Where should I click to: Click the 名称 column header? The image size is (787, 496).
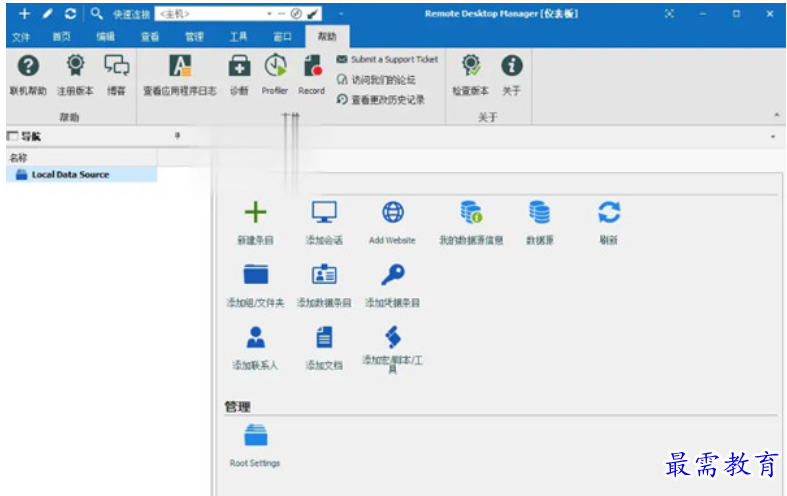pos(82,158)
